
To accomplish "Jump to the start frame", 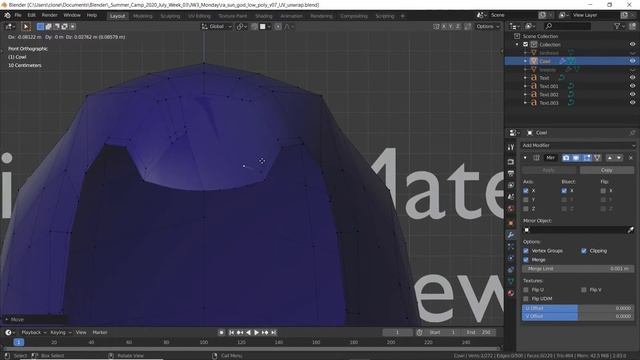I will 231,333.
